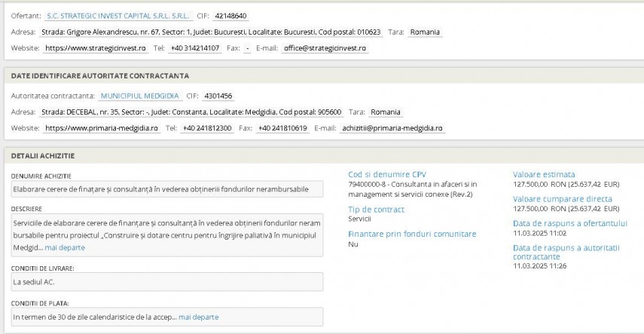Screen dimensions: 644x334
Task: Click the Denumire achizitie text box
Action: (167, 189)
